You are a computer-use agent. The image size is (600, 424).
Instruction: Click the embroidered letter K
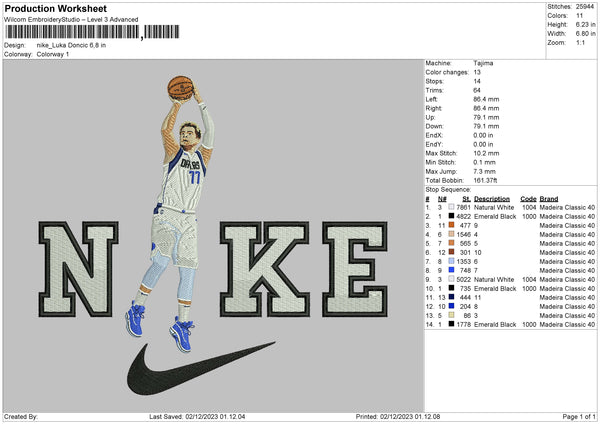tap(264, 269)
